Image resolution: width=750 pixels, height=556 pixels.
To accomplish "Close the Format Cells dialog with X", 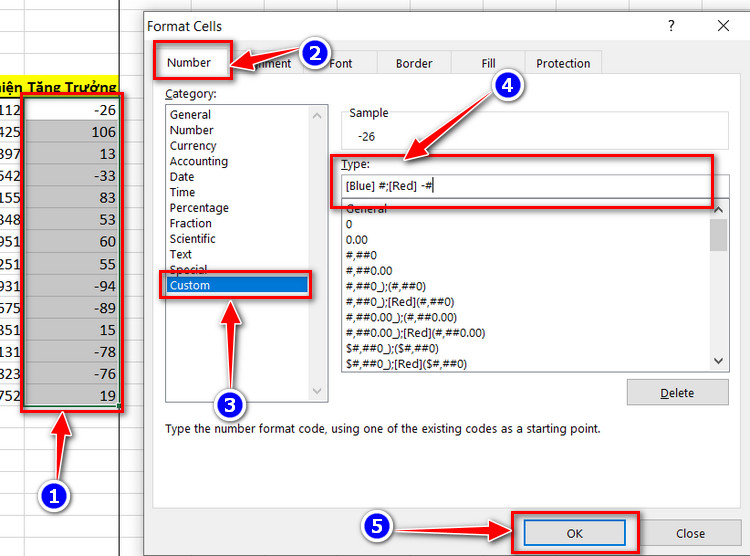I will coord(723,26).
